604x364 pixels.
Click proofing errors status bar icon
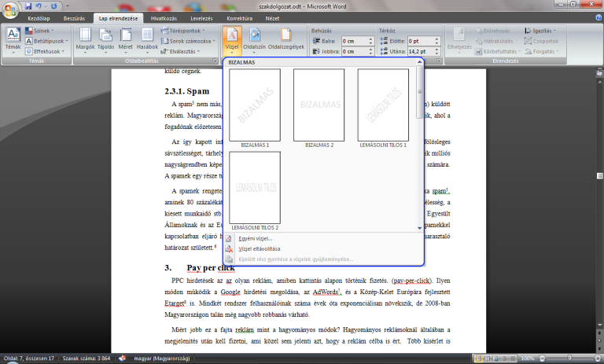[x=122, y=358]
